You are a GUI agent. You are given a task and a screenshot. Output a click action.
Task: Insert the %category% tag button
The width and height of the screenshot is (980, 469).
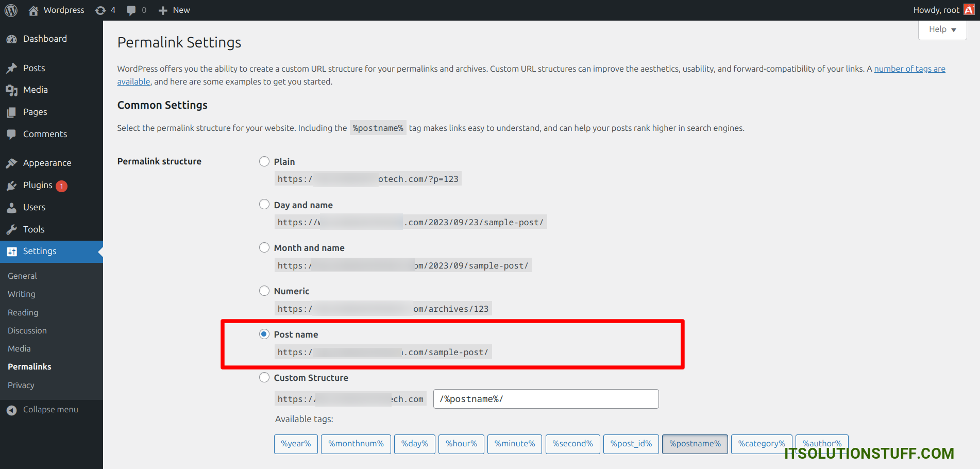pyautogui.click(x=761, y=444)
